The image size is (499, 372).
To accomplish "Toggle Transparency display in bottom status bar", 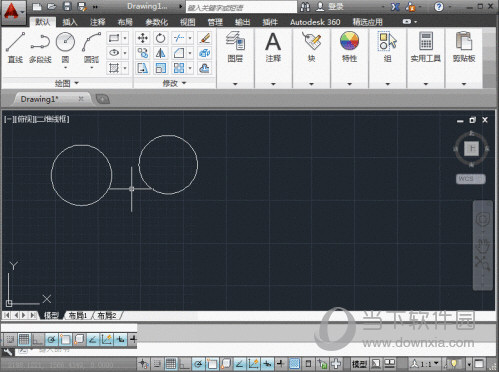I will pyautogui.click(x=294, y=364).
